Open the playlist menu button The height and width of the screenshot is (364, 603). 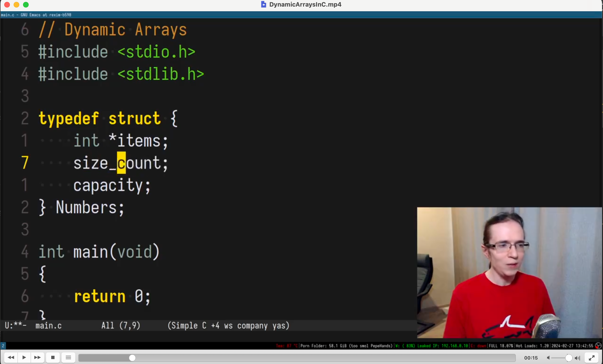pos(68,358)
